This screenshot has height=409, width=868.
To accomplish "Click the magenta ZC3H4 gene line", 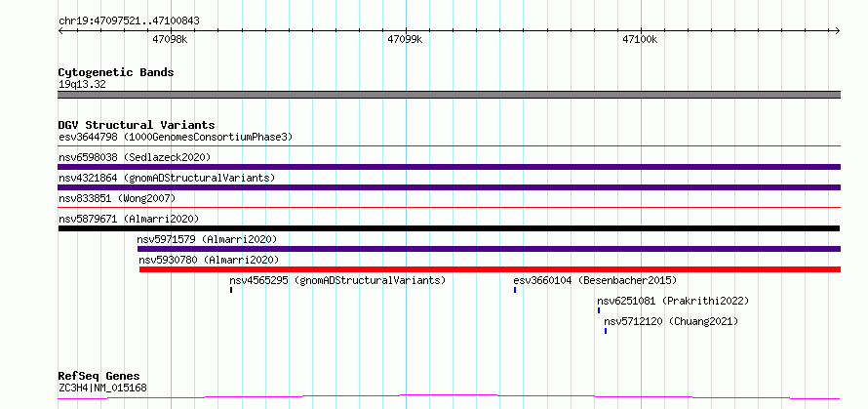I will [450, 397].
